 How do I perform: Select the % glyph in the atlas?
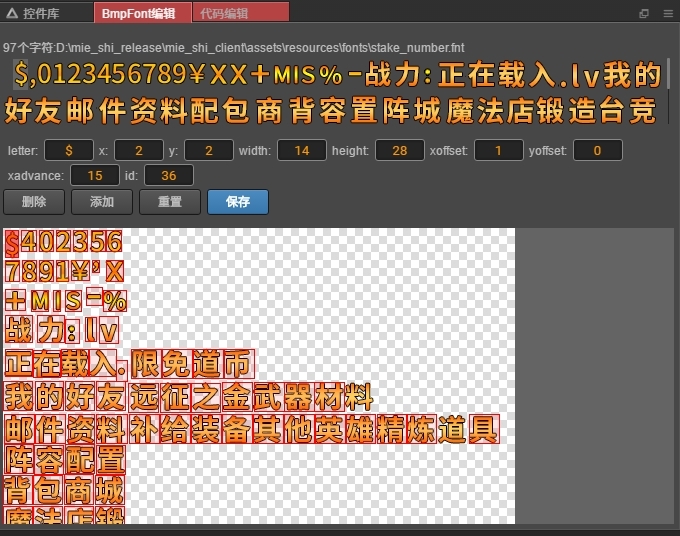pos(115,301)
